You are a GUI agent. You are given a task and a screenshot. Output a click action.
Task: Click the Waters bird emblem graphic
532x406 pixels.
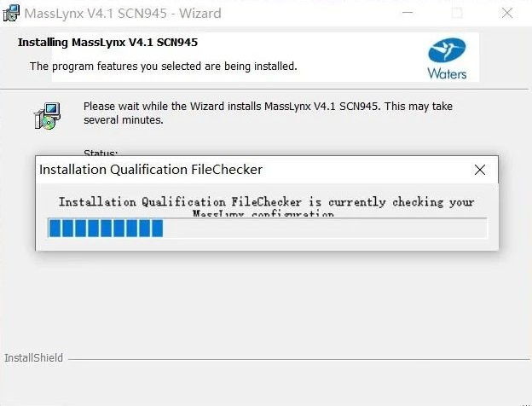(x=447, y=50)
